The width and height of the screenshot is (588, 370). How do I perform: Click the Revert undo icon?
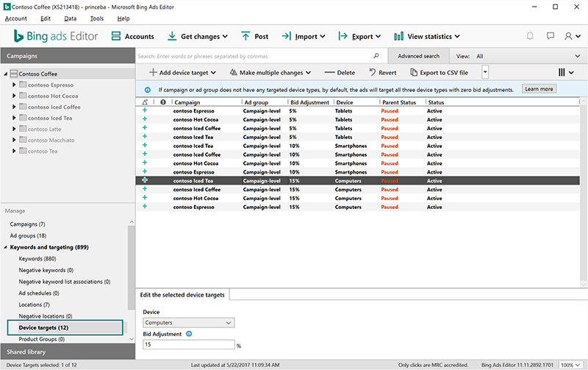point(373,72)
